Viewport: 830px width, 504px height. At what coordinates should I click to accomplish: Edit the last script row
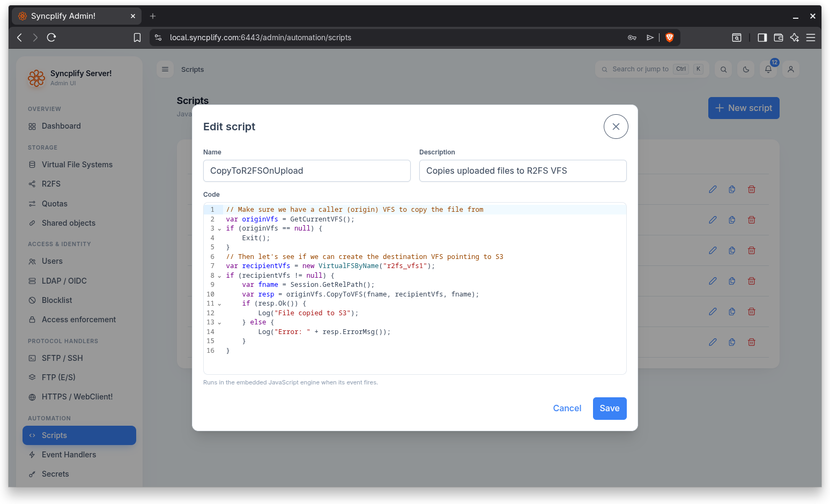[713, 342]
